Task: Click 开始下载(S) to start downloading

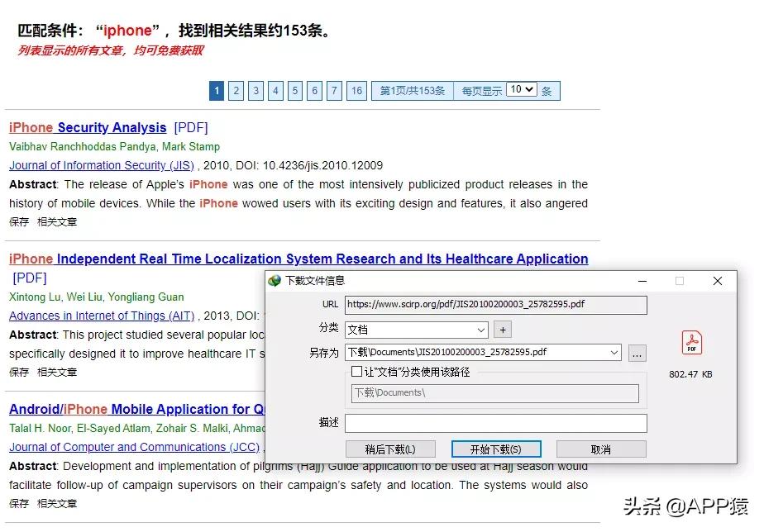Action: (495, 449)
